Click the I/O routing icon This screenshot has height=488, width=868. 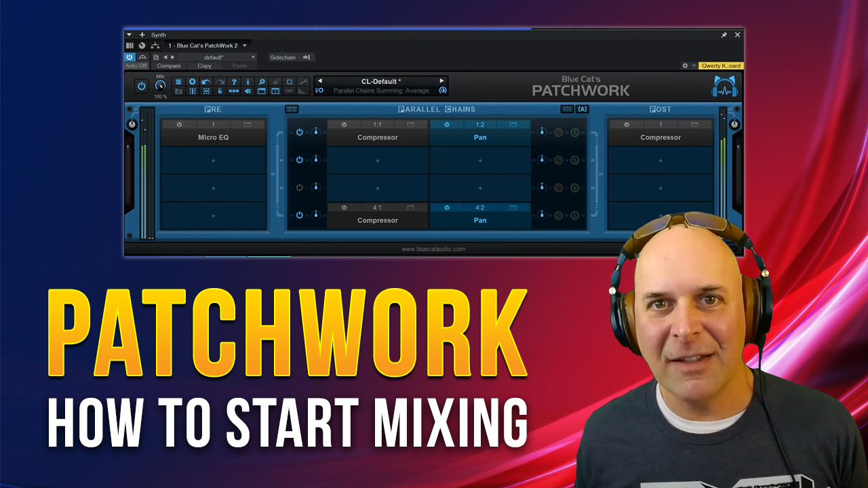tap(319, 91)
